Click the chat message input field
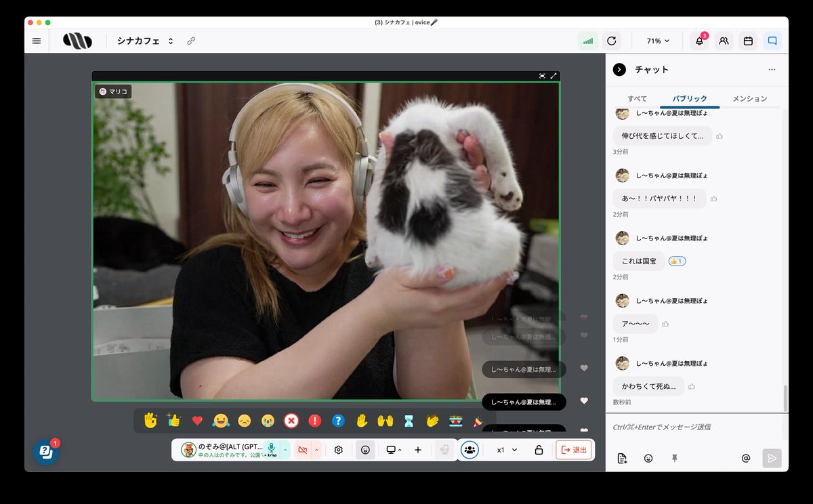This screenshot has width=813, height=504. click(696, 427)
